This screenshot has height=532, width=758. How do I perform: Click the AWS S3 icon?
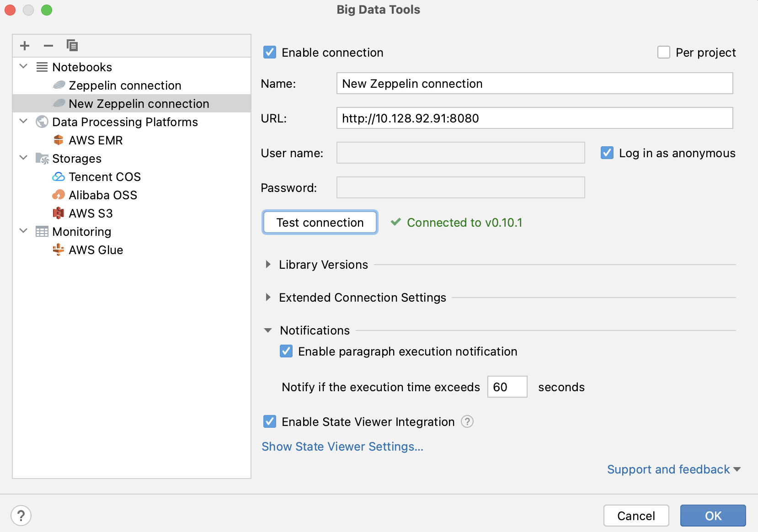click(59, 213)
